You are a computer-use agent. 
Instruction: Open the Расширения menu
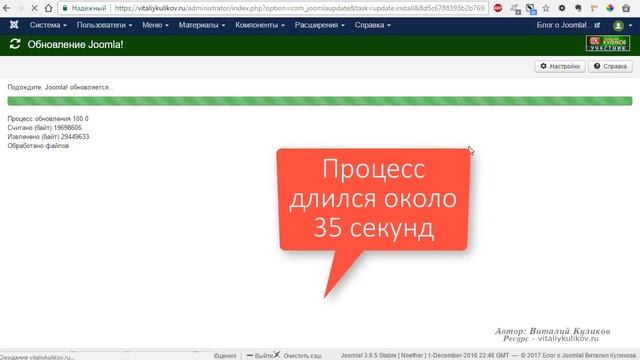[x=320, y=25]
